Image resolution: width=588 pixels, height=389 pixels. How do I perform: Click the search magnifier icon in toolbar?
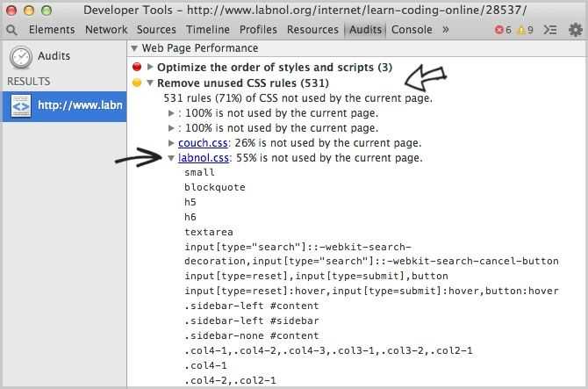pos(11,30)
